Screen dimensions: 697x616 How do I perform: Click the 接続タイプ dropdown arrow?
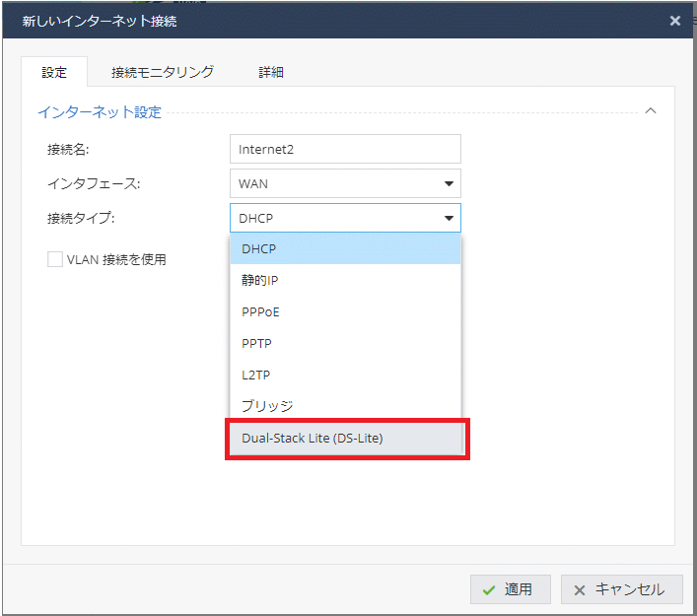(x=449, y=218)
